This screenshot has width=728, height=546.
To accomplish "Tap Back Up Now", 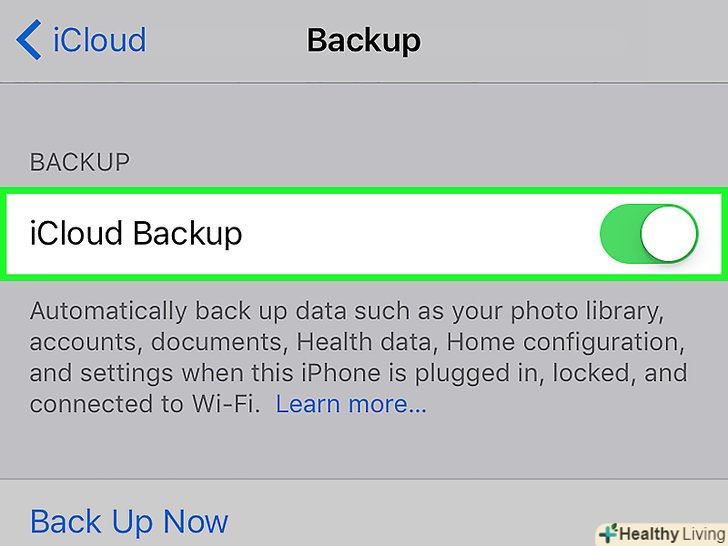I will tap(129, 521).
